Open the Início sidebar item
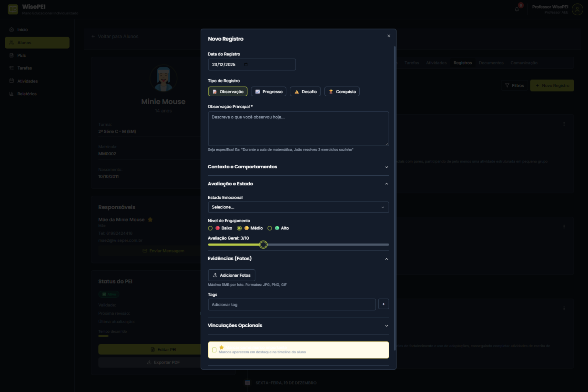The image size is (588, 392). pos(23,29)
